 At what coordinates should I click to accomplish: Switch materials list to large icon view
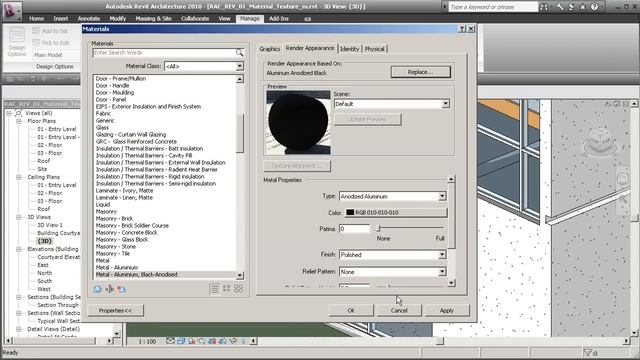(238, 289)
